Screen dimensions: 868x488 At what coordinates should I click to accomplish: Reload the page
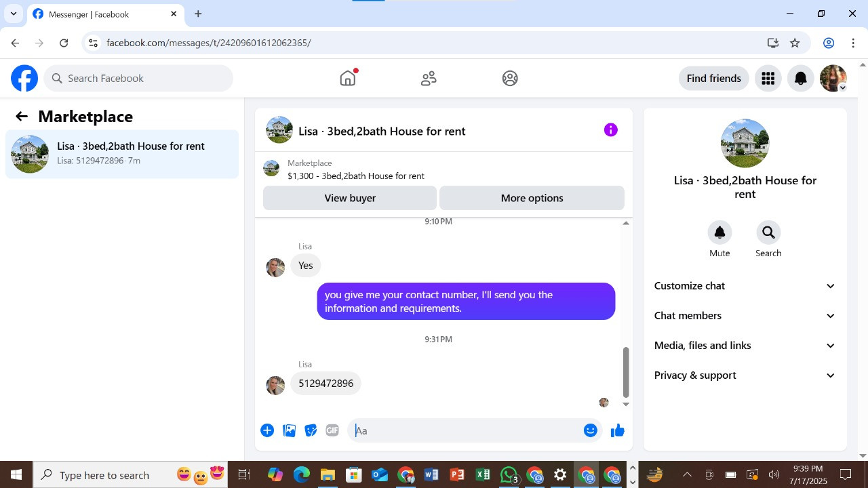tap(64, 43)
